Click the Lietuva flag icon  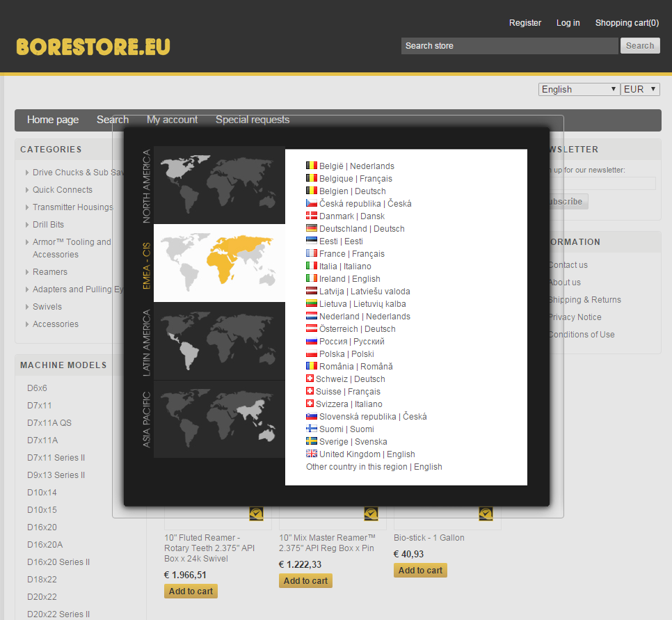312,303
